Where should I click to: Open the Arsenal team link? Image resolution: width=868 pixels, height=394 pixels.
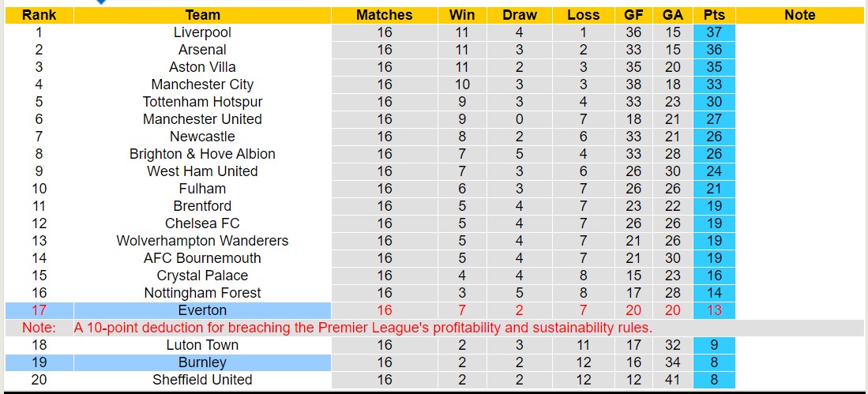click(x=202, y=50)
